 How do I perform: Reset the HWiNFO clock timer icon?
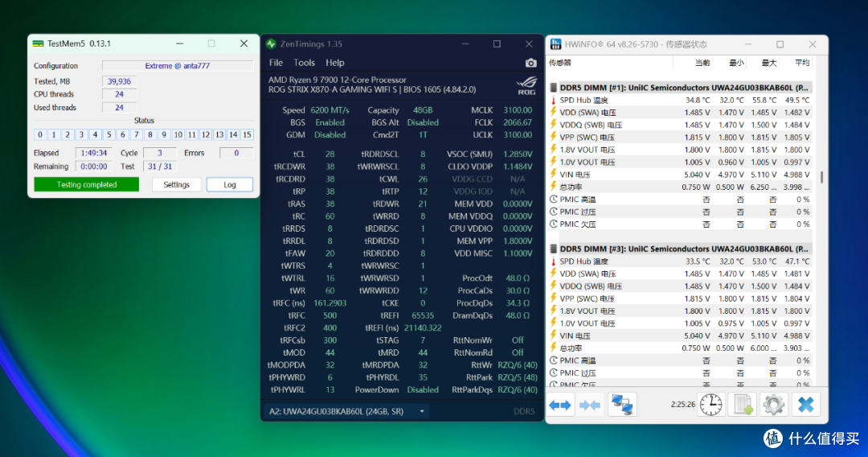point(710,405)
